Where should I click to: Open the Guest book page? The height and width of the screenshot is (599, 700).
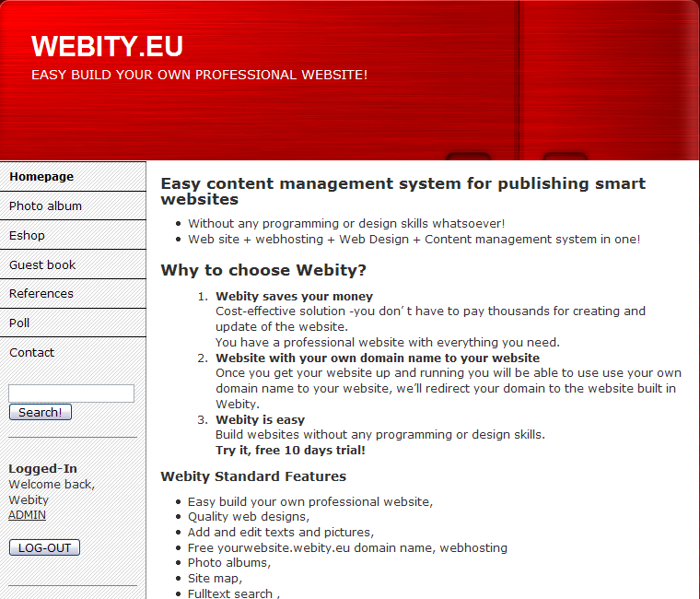73,264
